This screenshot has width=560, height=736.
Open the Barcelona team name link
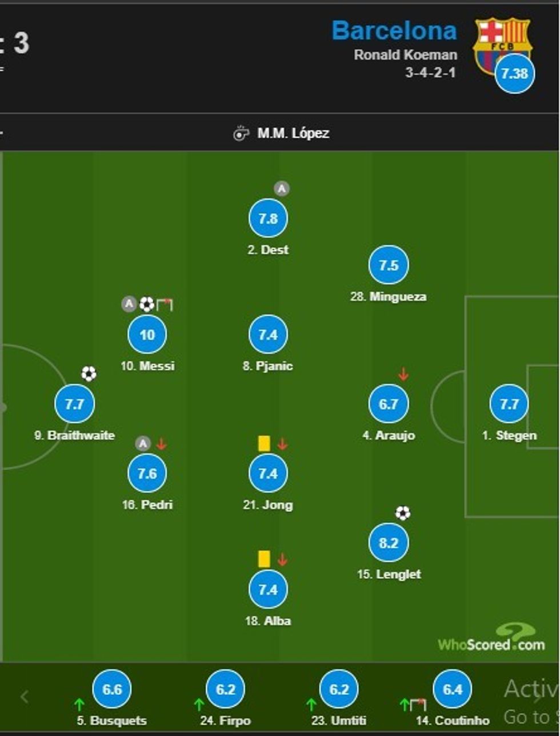(394, 30)
